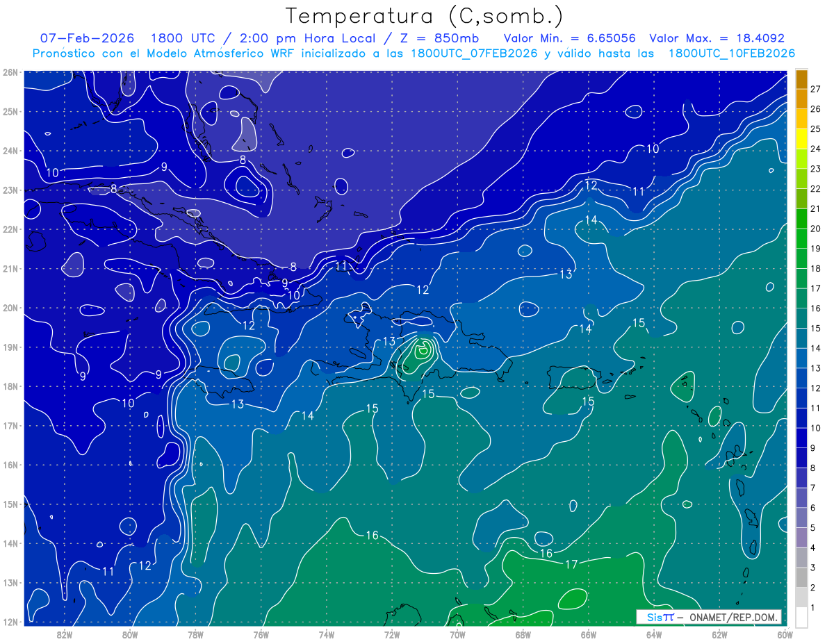Click the color scale label '18'
The width and height of the screenshot is (834, 644).
(x=816, y=268)
